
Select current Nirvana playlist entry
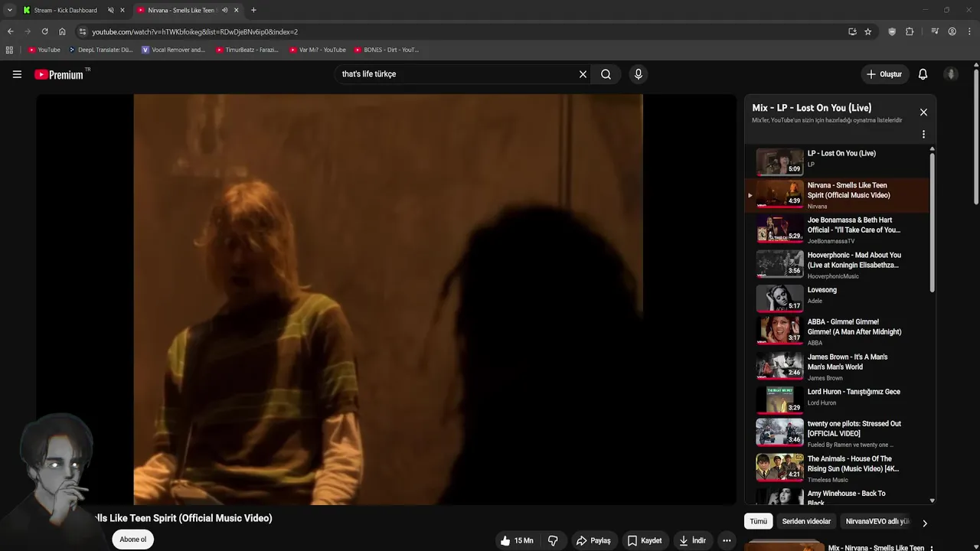(x=838, y=195)
